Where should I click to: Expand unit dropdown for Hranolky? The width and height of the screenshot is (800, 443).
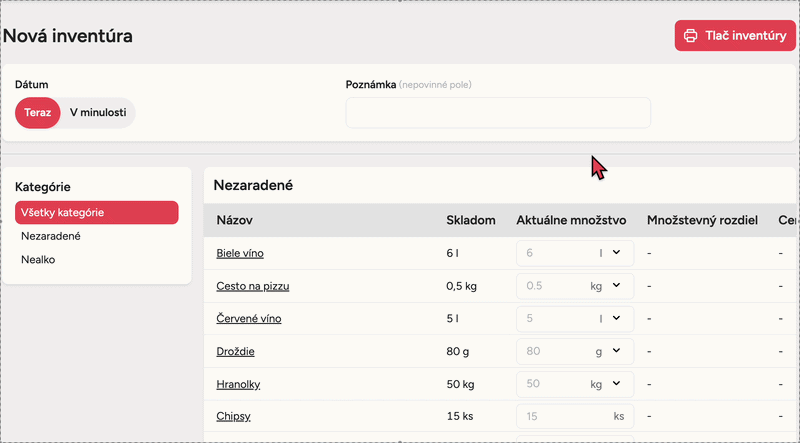pyautogui.click(x=616, y=383)
